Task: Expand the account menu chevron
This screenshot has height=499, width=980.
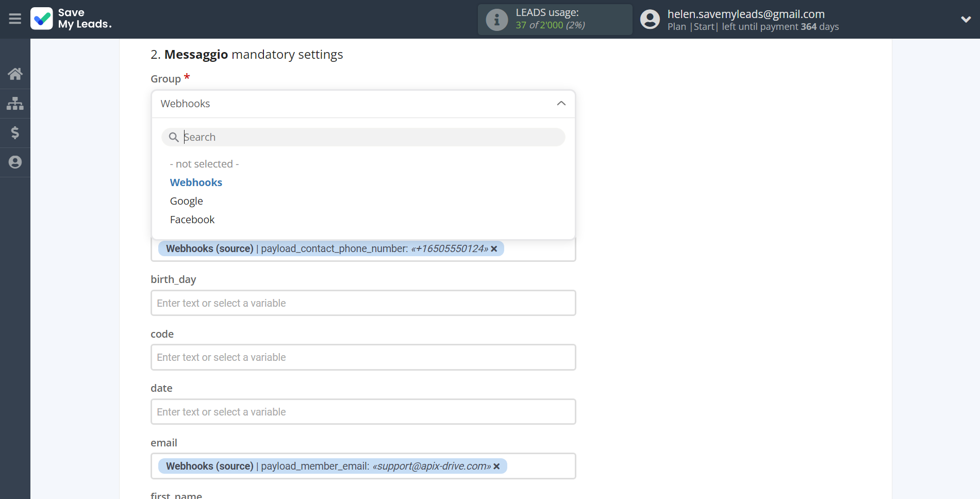Action: (966, 20)
